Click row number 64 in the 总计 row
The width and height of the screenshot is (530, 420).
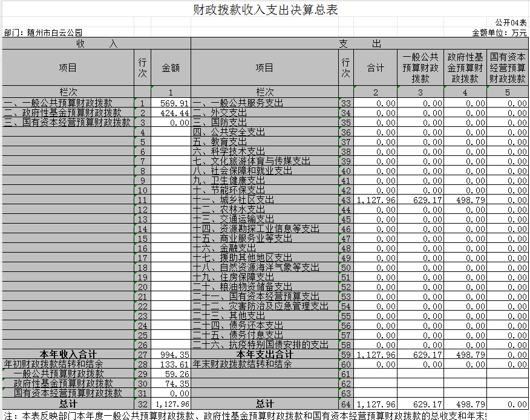pyautogui.click(x=346, y=404)
